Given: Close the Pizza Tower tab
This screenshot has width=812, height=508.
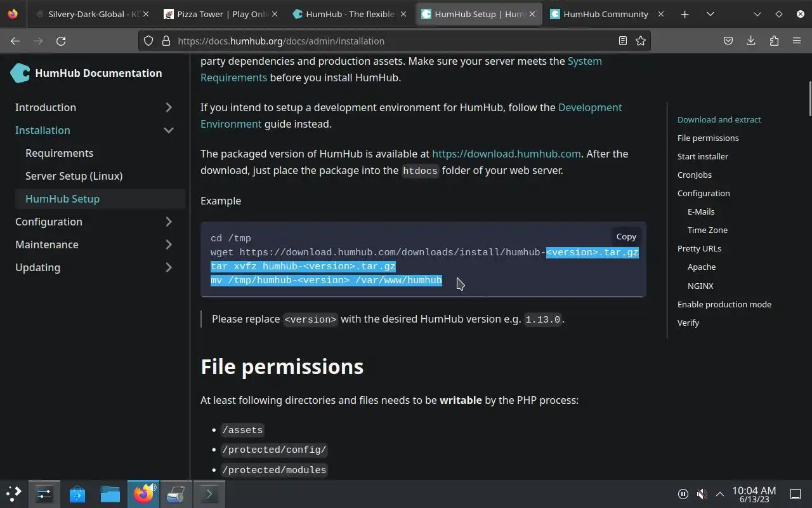Looking at the screenshot, I should 275,14.
